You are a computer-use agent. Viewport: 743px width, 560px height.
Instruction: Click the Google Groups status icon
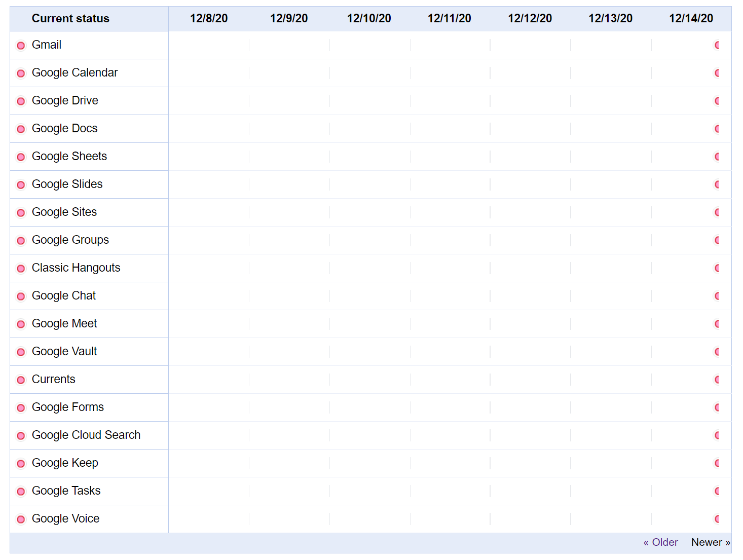pyautogui.click(x=21, y=241)
